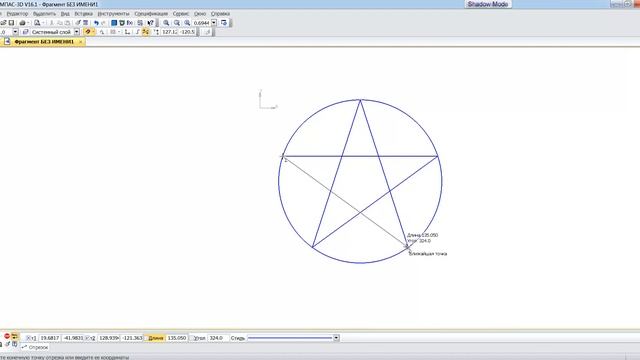Open the Выделить menu
The height and width of the screenshot is (360, 640).
[x=44, y=13]
